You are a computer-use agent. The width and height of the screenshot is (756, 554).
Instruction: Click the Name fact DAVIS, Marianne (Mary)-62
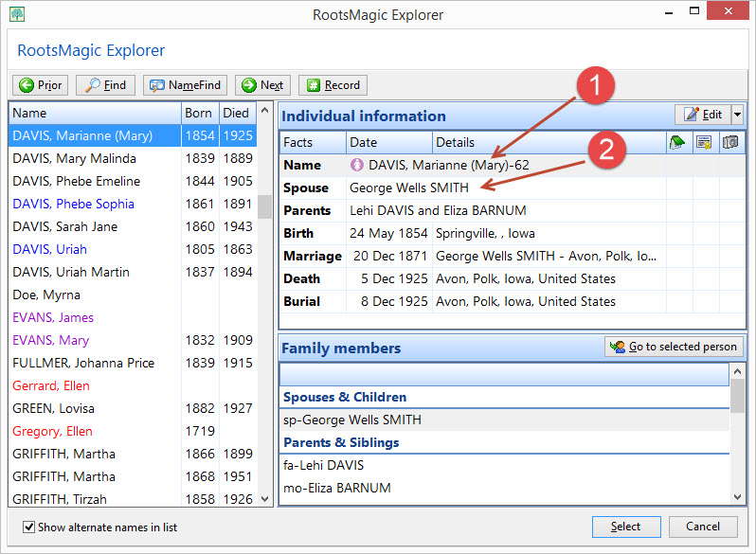point(512,165)
